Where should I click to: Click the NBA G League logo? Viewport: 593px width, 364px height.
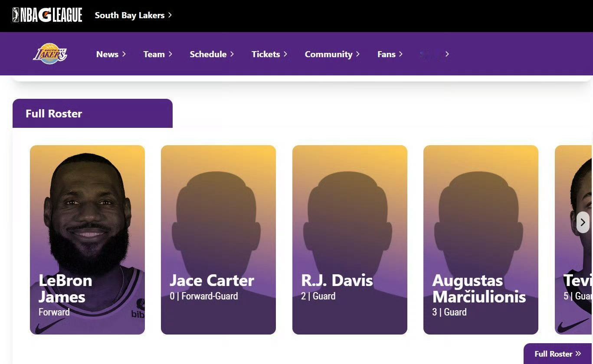47,15
